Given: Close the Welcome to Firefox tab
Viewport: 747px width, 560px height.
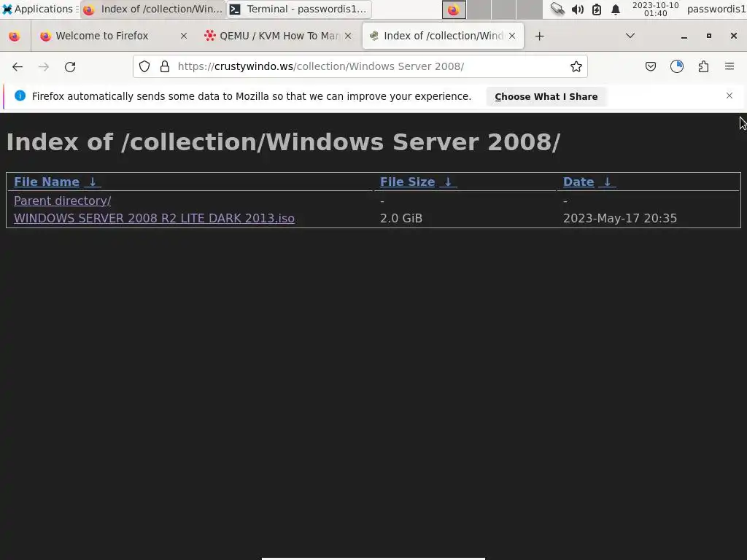Looking at the screenshot, I should (x=183, y=36).
